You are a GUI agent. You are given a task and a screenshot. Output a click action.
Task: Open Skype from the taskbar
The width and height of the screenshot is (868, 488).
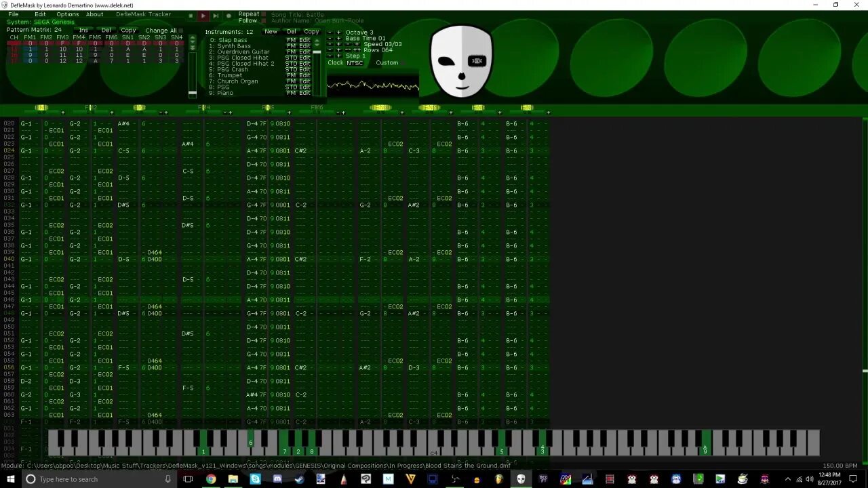255,479
